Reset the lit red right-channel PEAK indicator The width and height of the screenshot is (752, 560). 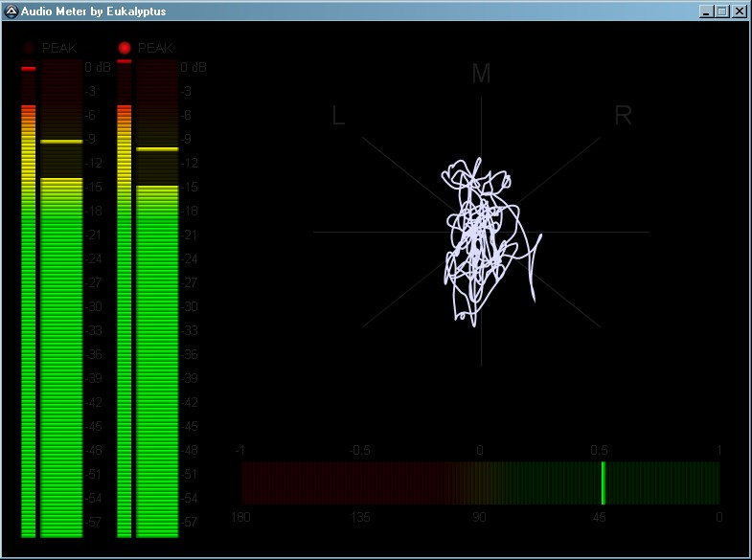(125, 48)
